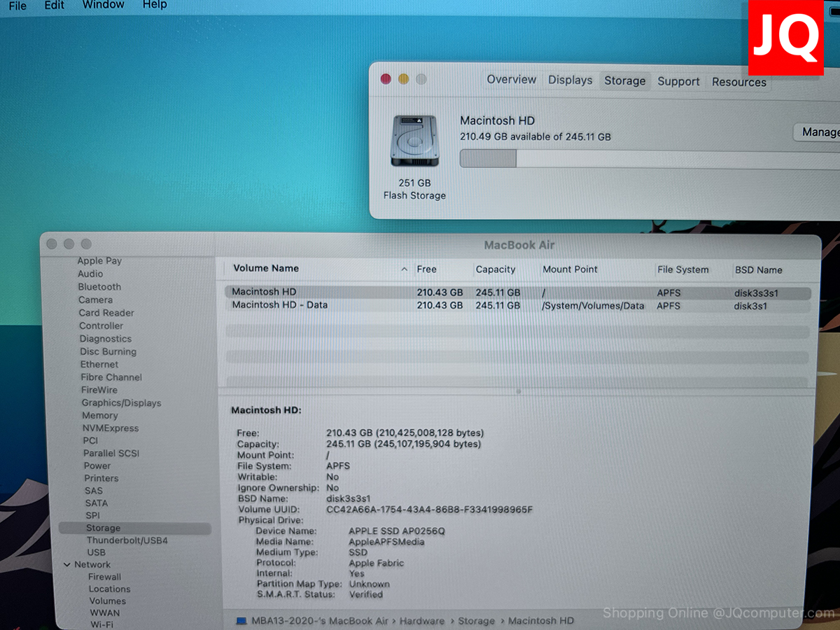Select Bluetooth in the sidebar
The height and width of the screenshot is (630, 840).
[x=99, y=287]
